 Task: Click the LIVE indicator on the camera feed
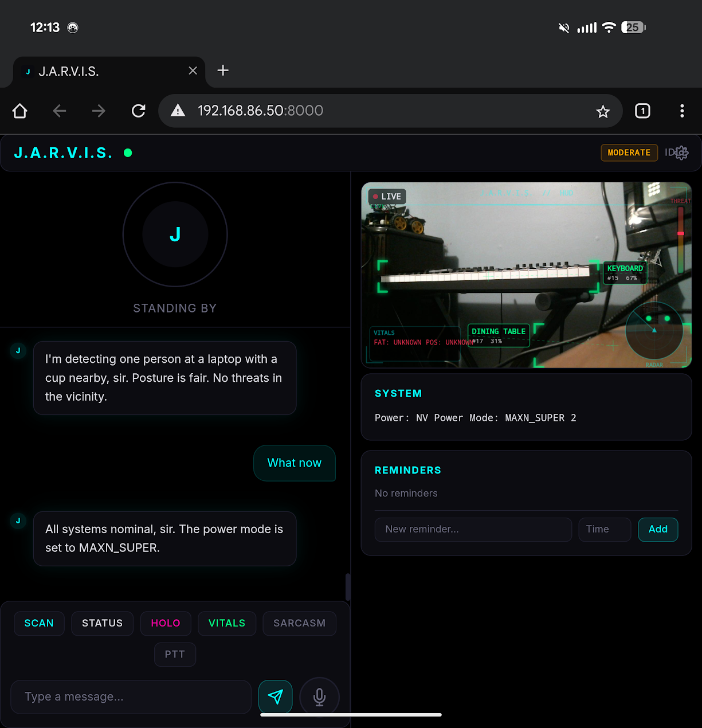(x=387, y=196)
